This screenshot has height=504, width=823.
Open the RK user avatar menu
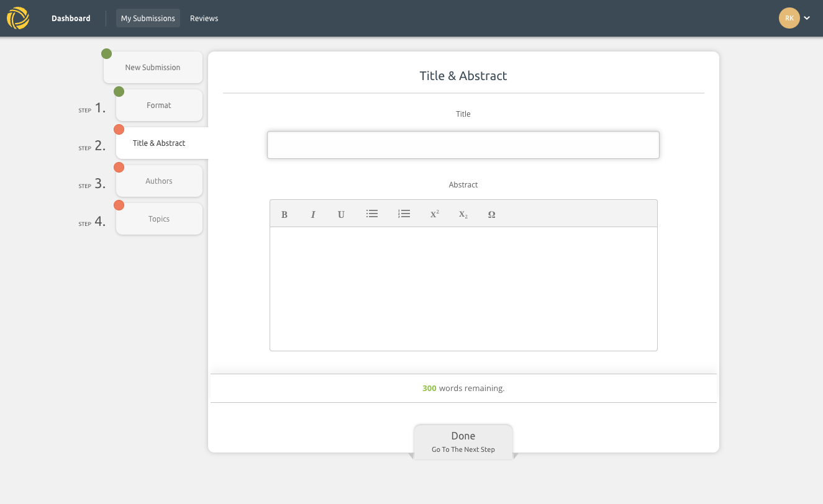coord(789,19)
